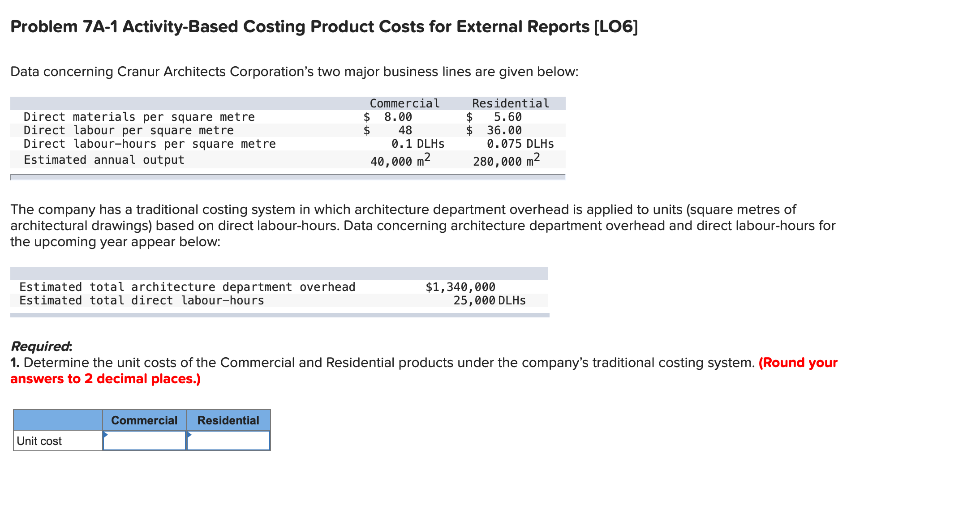Select the Commercial column header
980x509 pixels.
pyautogui.click(x=144, y=420)
